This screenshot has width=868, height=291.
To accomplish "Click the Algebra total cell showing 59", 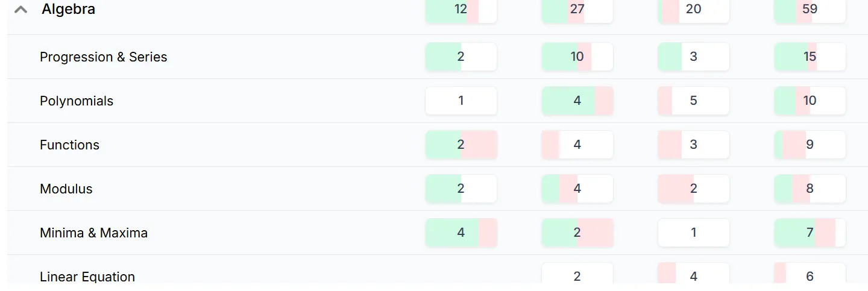I will click(x=810, y=11).
